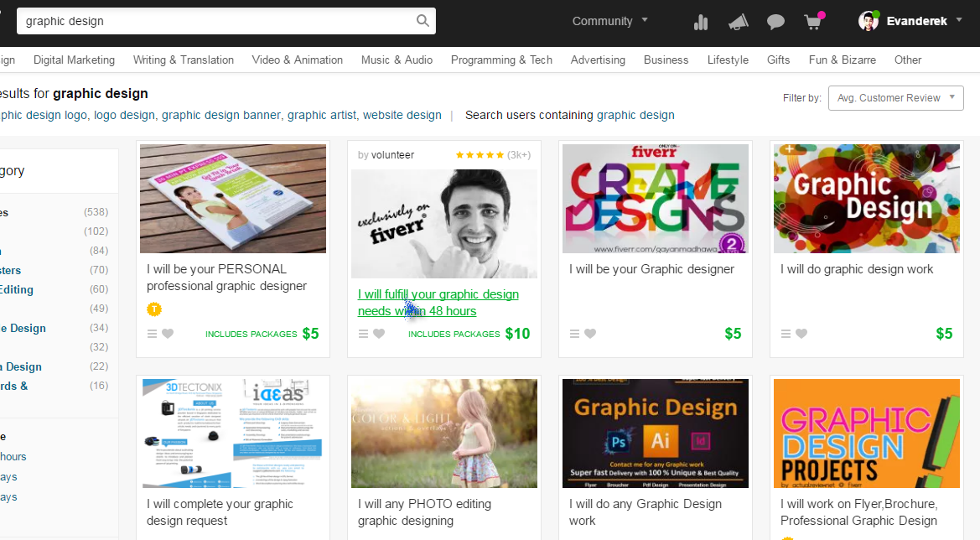Select the Business category
The image size is (980, 540).
666,60
